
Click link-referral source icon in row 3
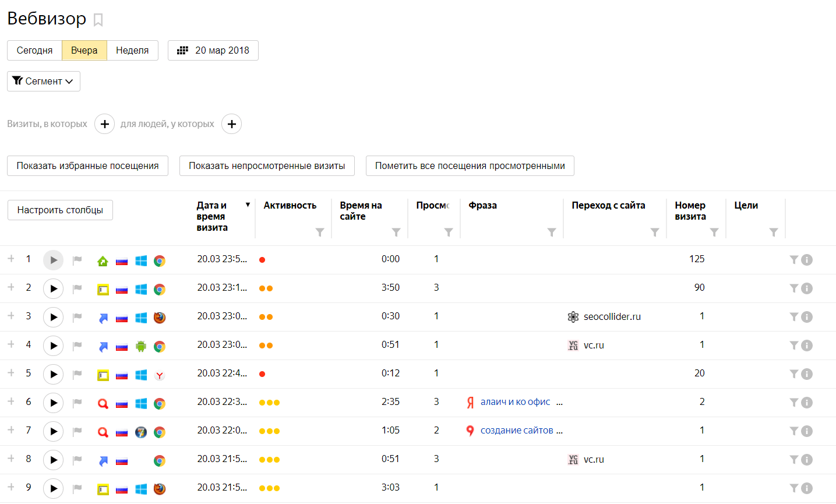point(103,318)
